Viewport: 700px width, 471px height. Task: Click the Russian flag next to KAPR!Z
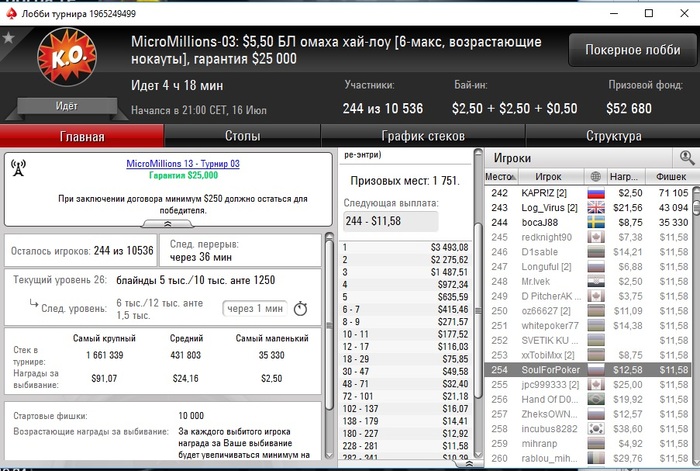pos(596,193)
